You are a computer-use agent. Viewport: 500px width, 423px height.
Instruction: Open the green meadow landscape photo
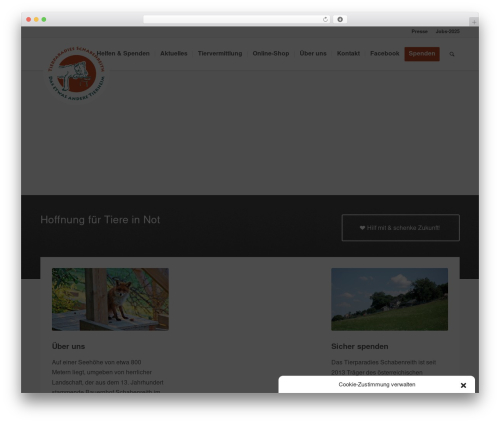[x=389, y=299]
